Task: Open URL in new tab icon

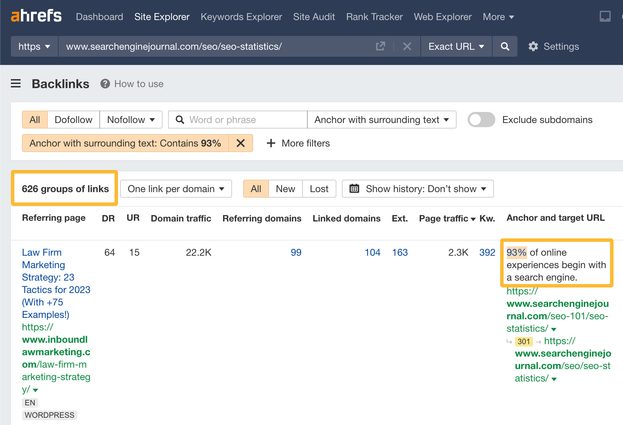Action: point(380,46)
